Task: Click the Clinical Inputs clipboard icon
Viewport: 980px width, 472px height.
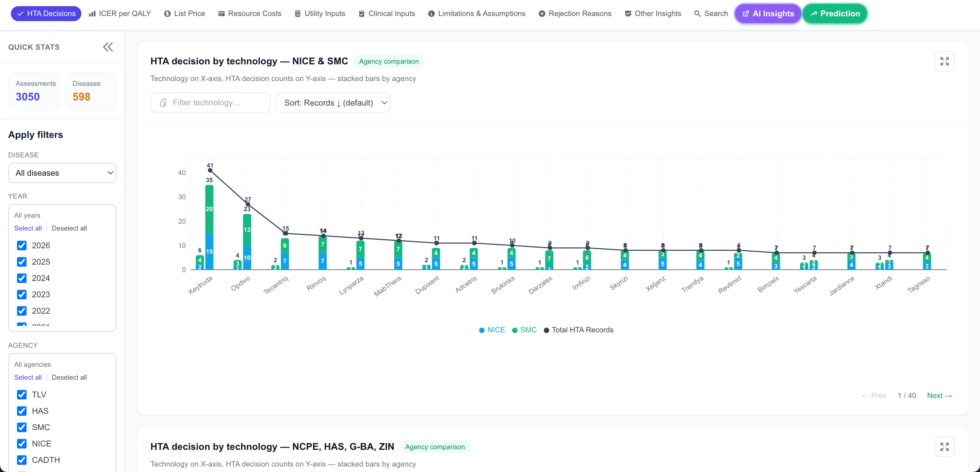Action: [361, 14]
